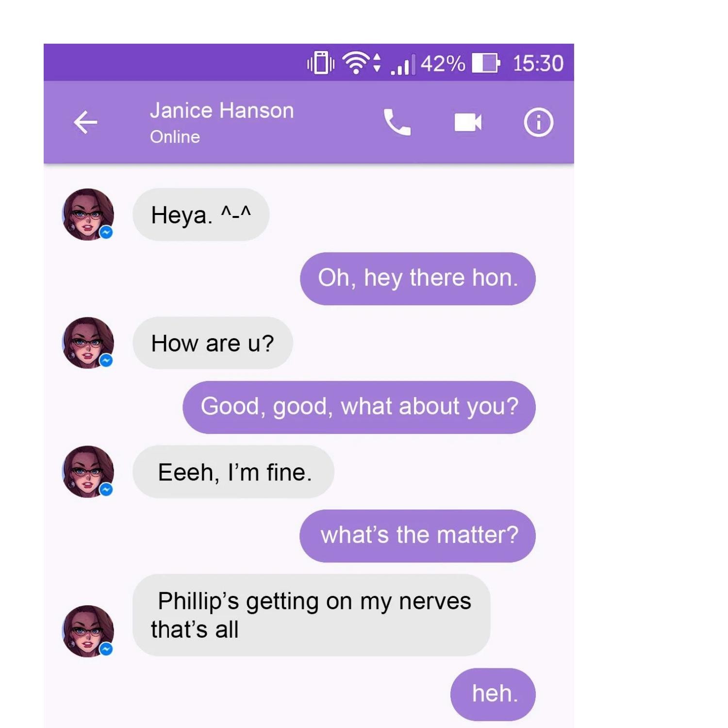
Task: Tap the back arrow in header
Action: 85,122
